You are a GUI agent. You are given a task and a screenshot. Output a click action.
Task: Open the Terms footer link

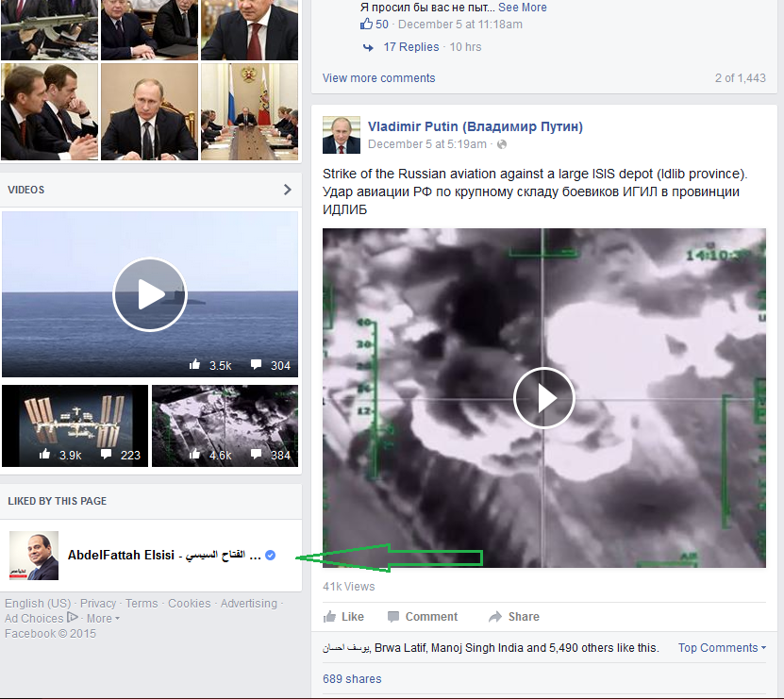142,604
